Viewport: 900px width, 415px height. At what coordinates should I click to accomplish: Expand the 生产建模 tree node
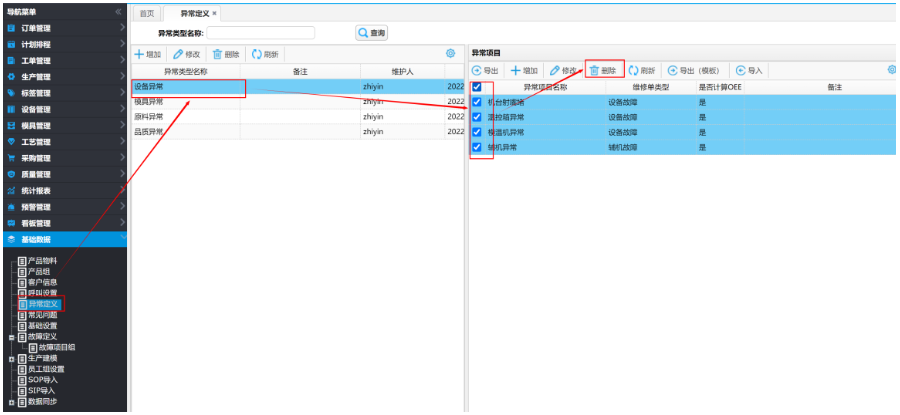pos(11,358)
